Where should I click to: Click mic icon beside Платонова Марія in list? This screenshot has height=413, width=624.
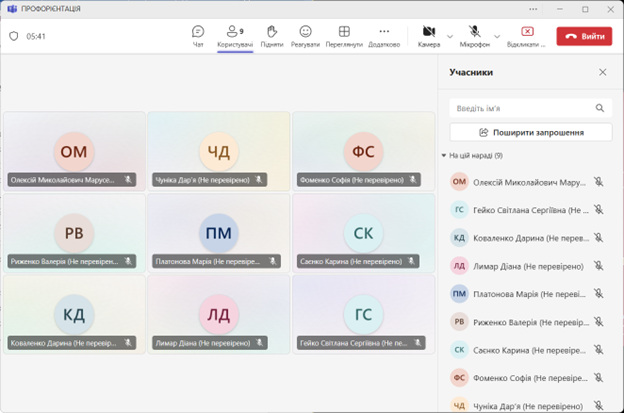[x=598, y=294]
